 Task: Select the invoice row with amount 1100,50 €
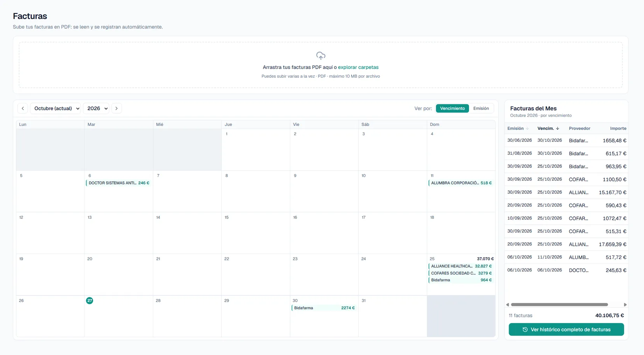point(566,179)
